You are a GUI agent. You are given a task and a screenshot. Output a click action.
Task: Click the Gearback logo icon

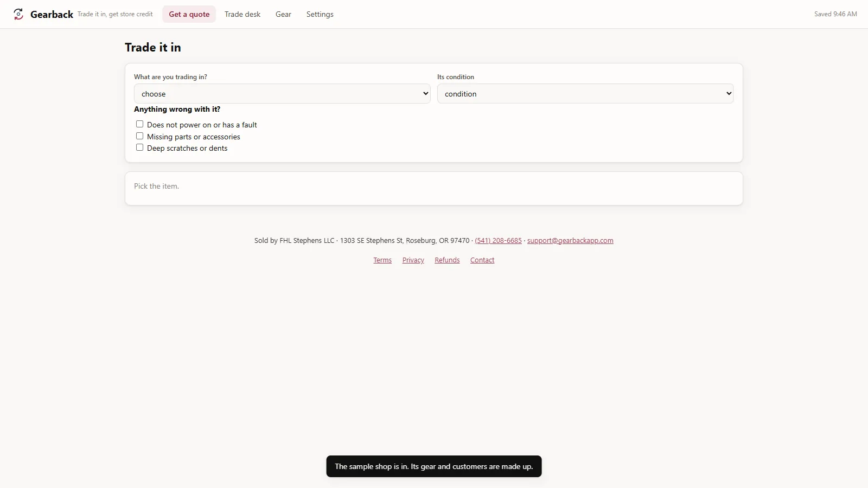click(x=18, y=14)
